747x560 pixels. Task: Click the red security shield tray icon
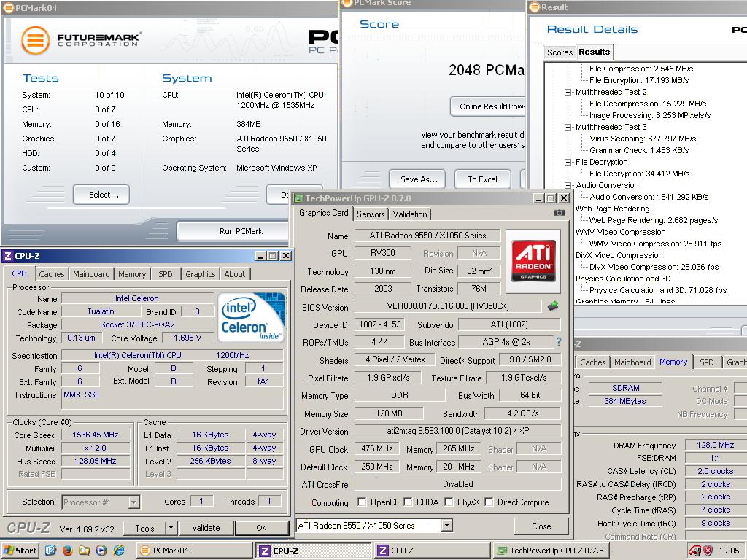tap(708, 551)
